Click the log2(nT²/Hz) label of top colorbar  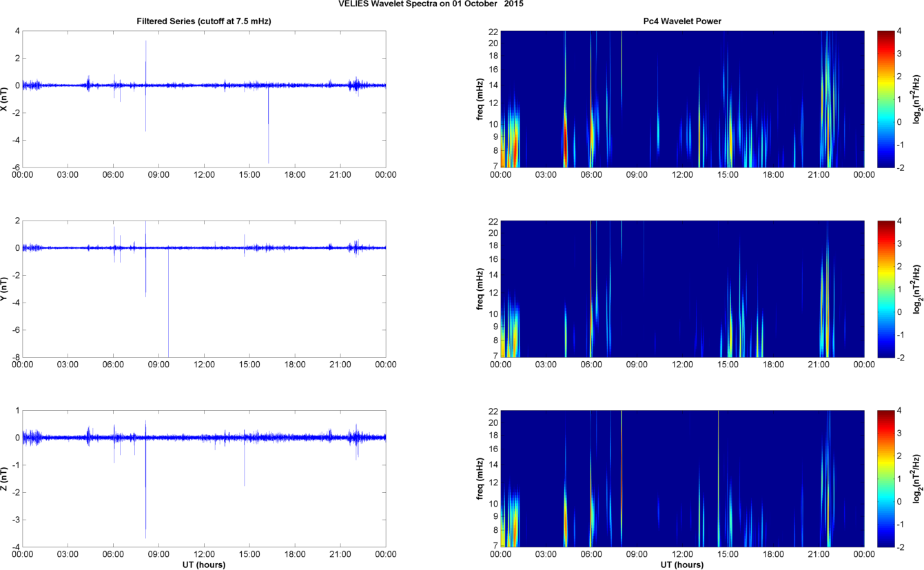coord(917,99)
